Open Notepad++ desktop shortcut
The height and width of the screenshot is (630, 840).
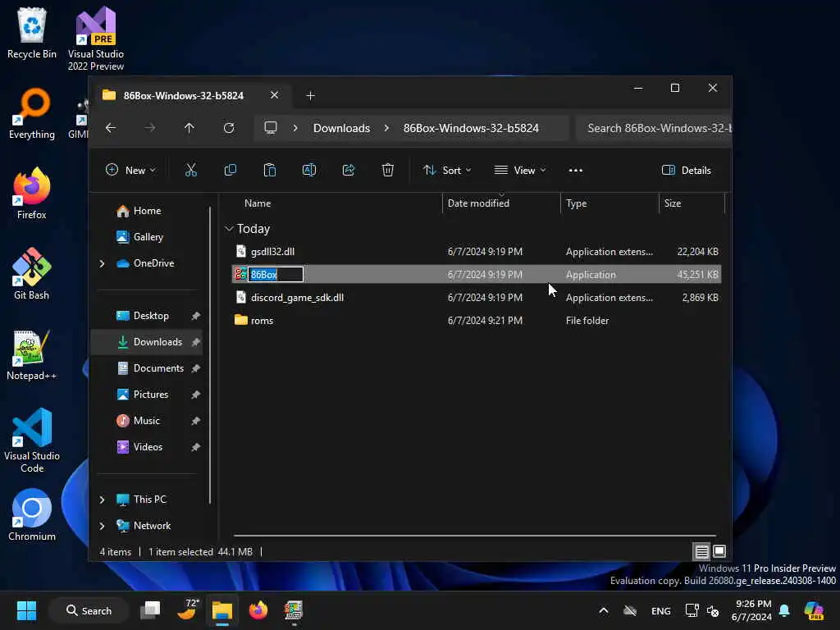[32, 354]
